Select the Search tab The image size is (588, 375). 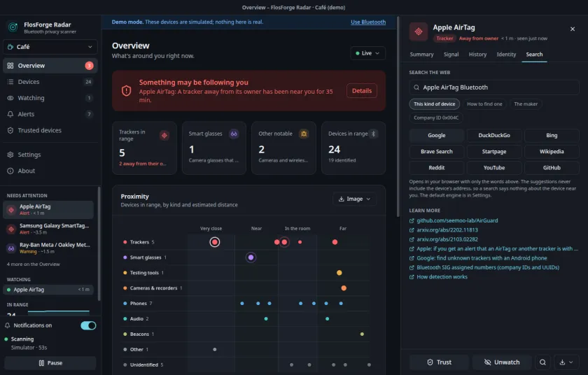click(x=534, y=55)
